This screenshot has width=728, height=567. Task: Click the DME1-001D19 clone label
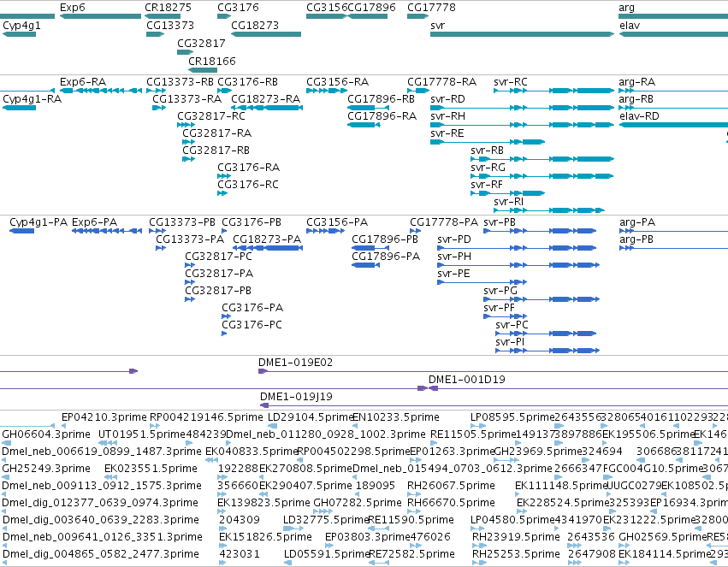coord(466,380)
